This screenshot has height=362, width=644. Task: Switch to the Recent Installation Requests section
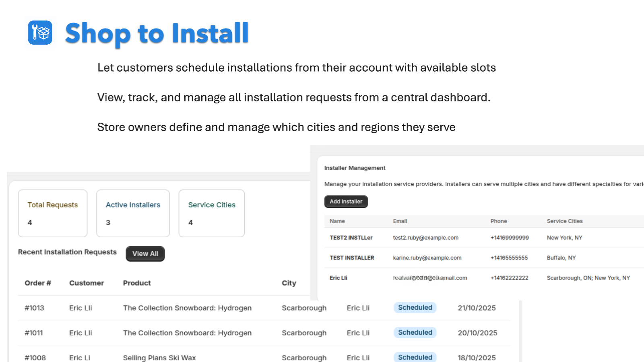point(67,252)
